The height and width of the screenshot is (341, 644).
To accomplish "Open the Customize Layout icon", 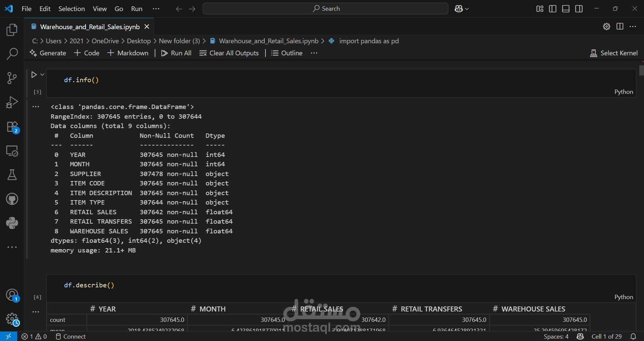I will point(540,9).
